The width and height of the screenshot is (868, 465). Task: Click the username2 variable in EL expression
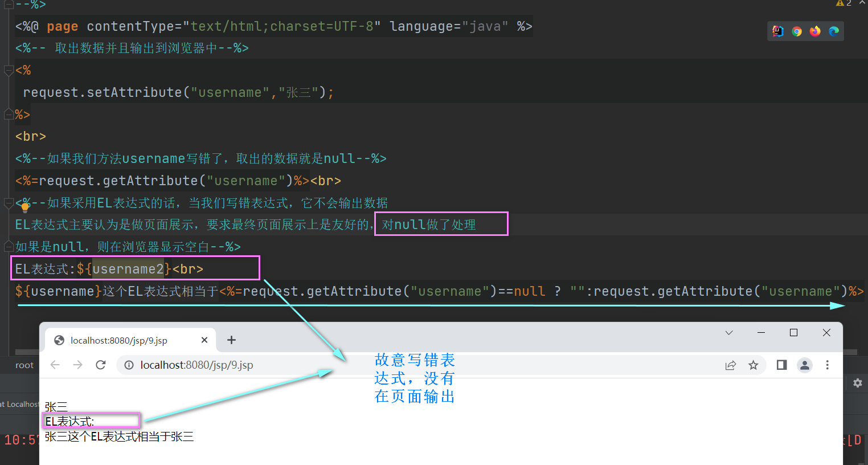[x=128, y=269]
